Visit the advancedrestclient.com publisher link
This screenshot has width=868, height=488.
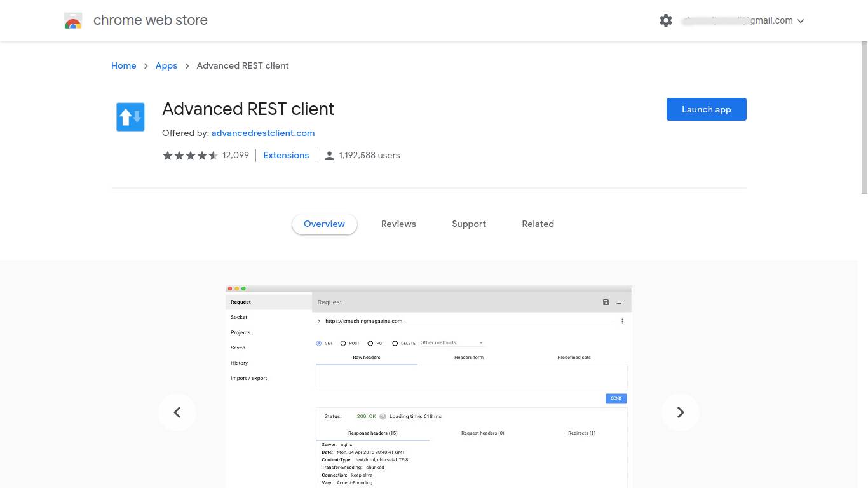click(x=263, y=133)
